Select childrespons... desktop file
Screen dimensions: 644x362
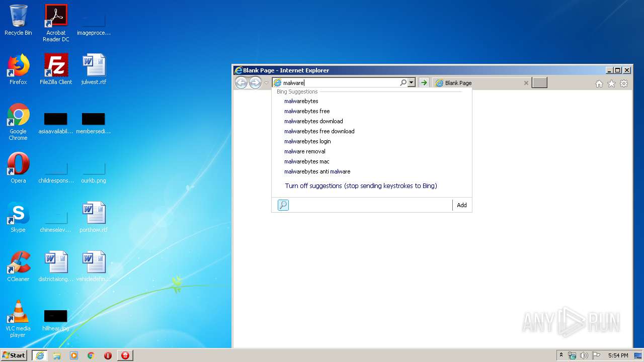pyautogui.click(x=56, y=172)
